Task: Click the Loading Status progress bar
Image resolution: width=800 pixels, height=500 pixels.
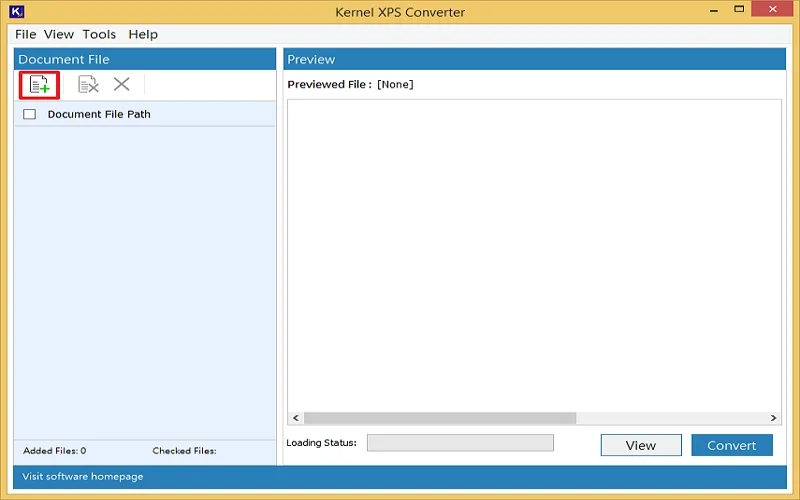Action: point(459,443)
